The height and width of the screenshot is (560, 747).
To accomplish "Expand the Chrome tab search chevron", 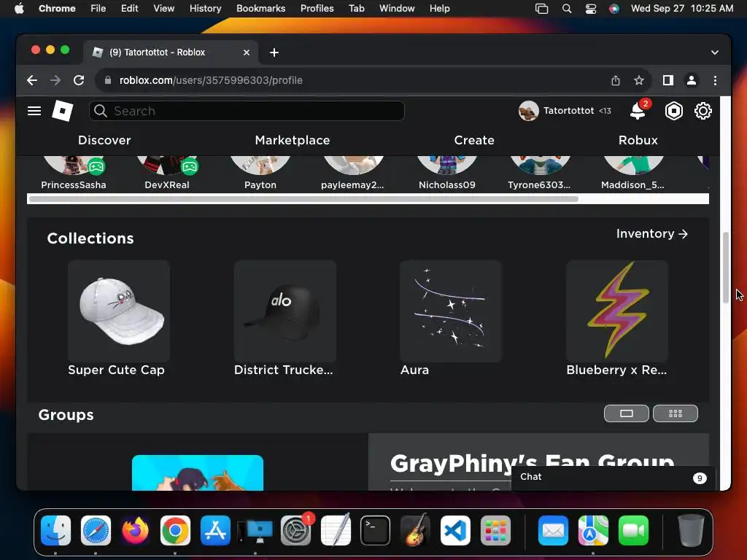I will coord(715,52).
